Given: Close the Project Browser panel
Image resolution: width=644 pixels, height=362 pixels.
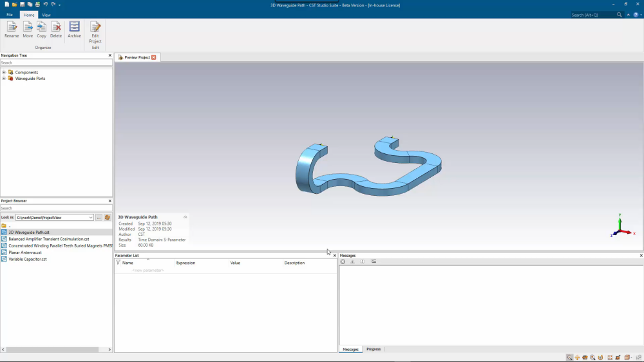Looking at the screenshot, I should pos(109,201).
